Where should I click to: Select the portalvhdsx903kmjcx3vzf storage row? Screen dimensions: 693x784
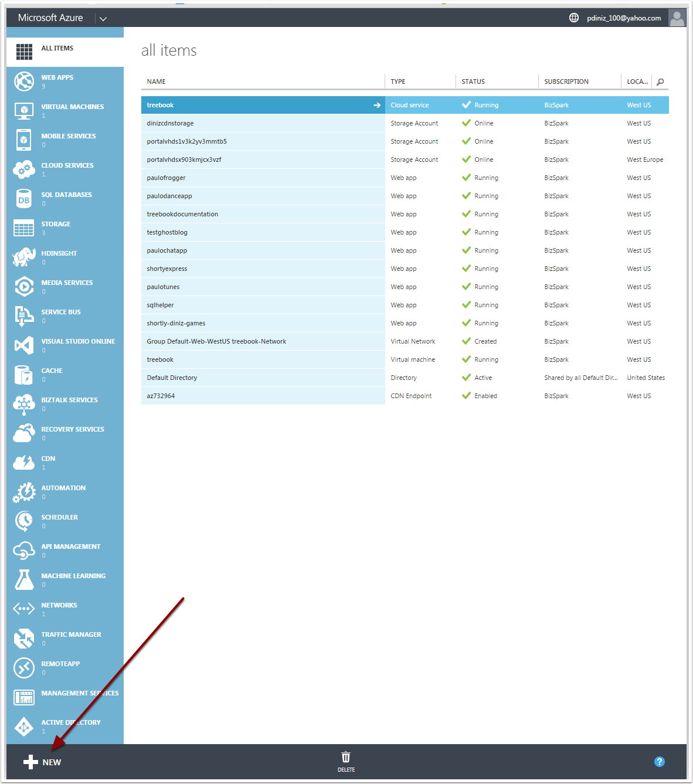(x=405, y=159)
